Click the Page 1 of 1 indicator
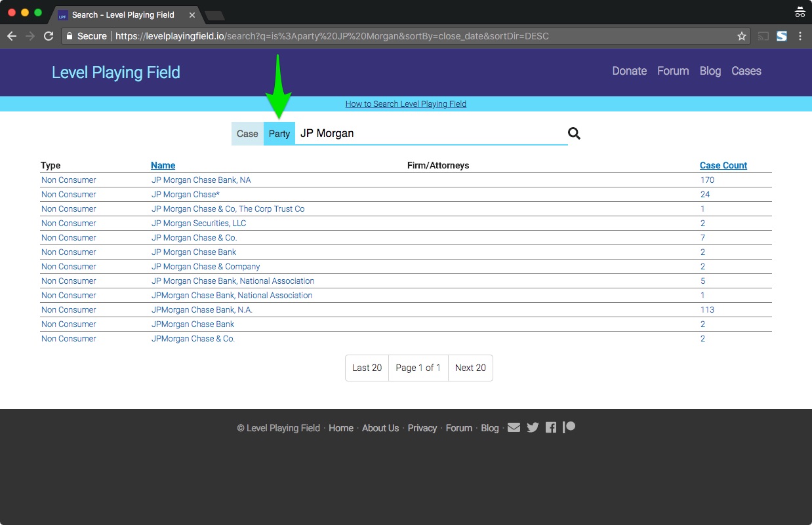 (x=418, y=368)
